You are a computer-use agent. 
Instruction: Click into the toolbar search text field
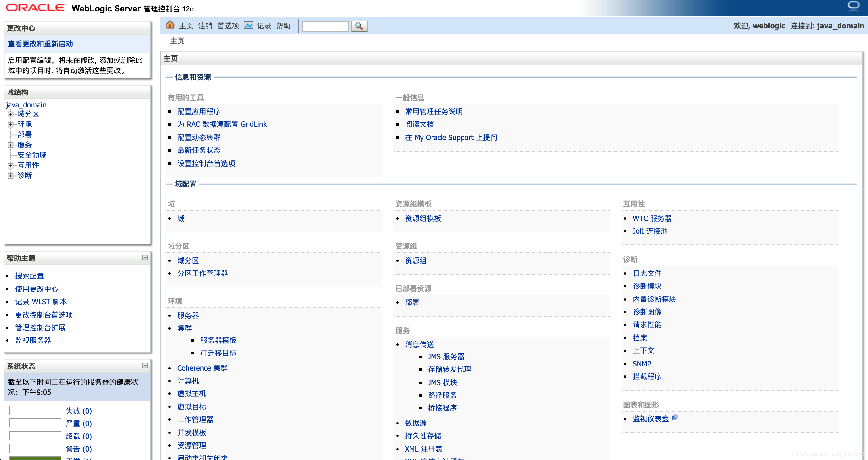tap(325, 26)
